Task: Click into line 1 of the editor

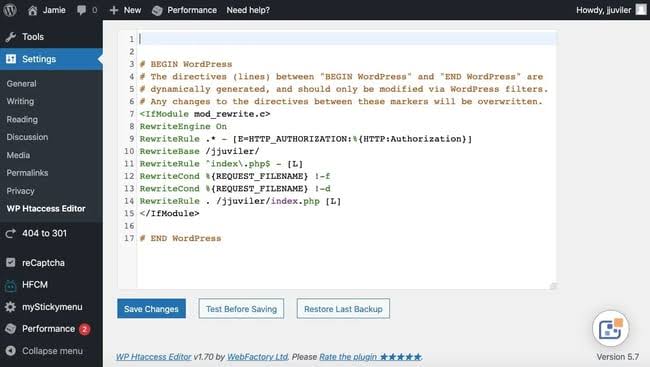Action: tap(347, 39)
